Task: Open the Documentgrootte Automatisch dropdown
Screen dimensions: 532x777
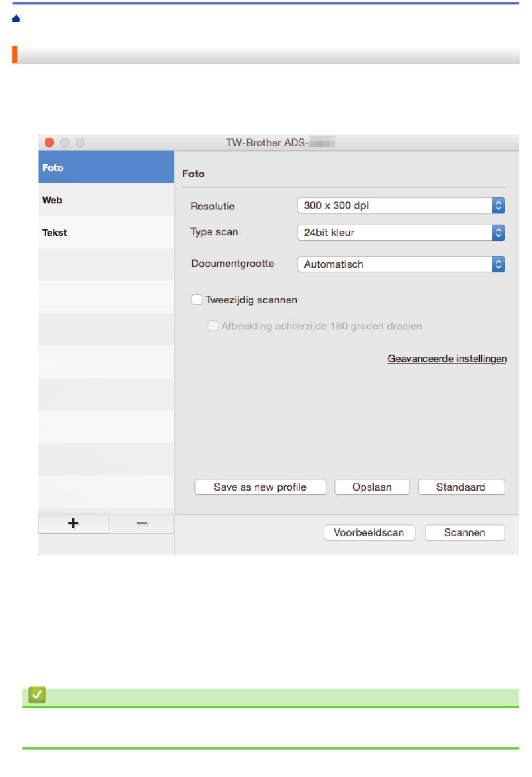Action: click(x=395, y=264)
